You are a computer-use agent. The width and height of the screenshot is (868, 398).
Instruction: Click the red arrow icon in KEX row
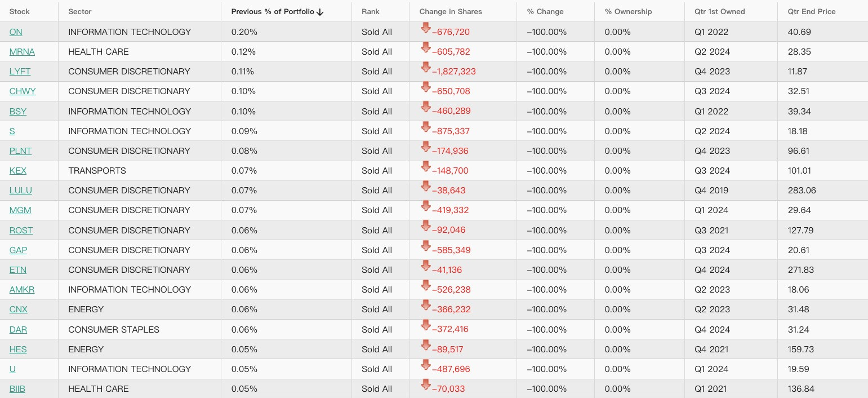[426, 167]
